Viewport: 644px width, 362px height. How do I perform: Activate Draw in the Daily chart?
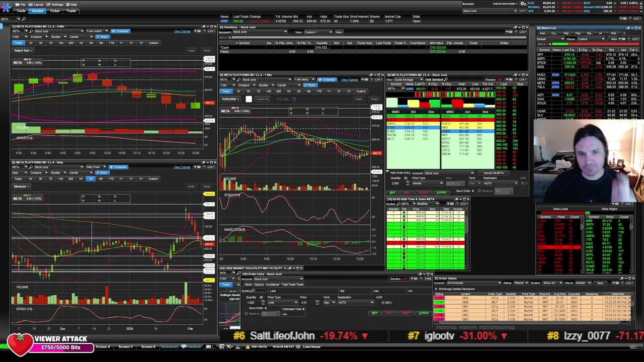[x=103, y=172]
